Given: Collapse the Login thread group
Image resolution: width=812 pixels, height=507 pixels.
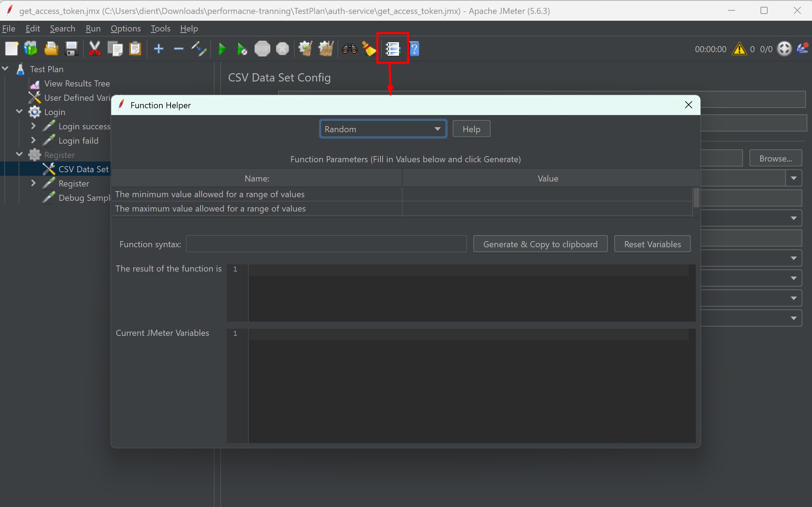Looking at the screenshot, I should click(19, 112).
